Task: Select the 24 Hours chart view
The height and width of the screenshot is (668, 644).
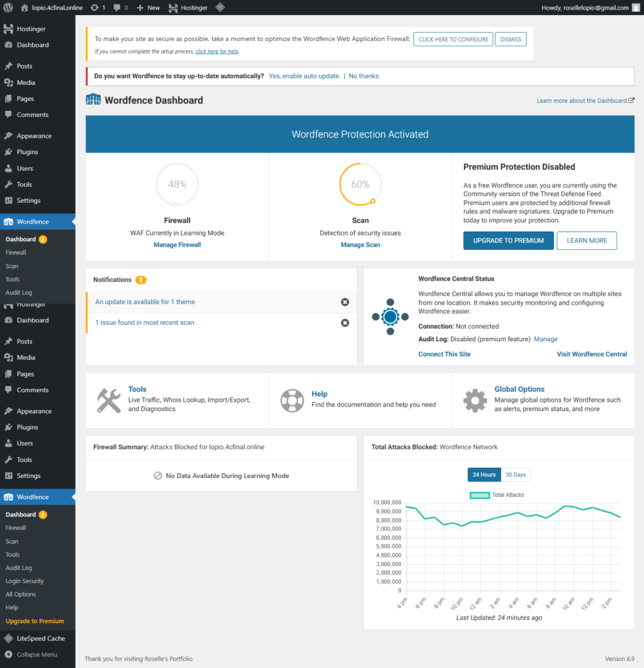Action: [484, 475]
